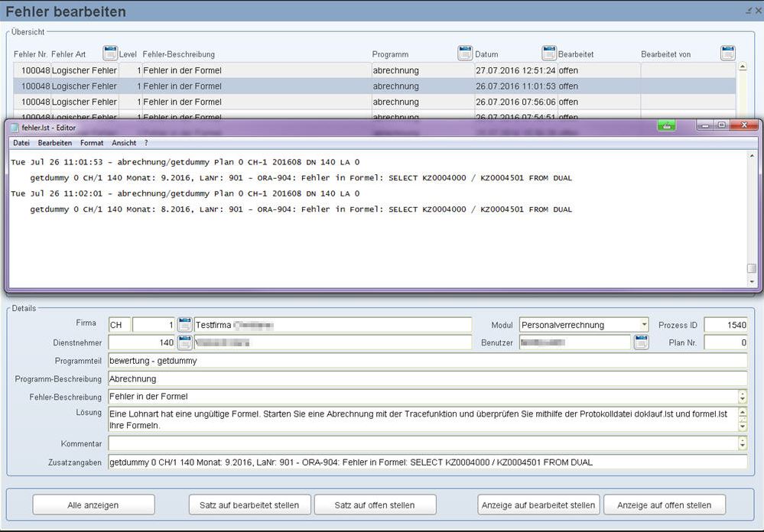Click the Programmteil field bewertung - getdummy
This screenshot has width=764, height=532.
coord(428,361)
